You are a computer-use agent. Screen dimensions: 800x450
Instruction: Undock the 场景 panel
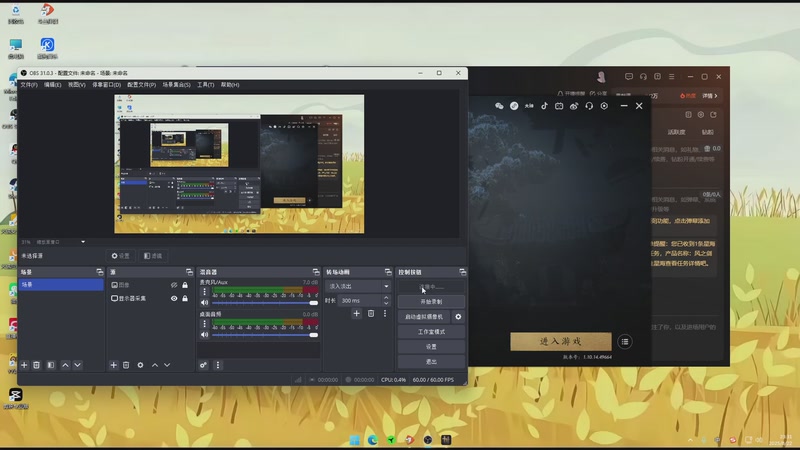pyautogui.click(x=99, y=272)
